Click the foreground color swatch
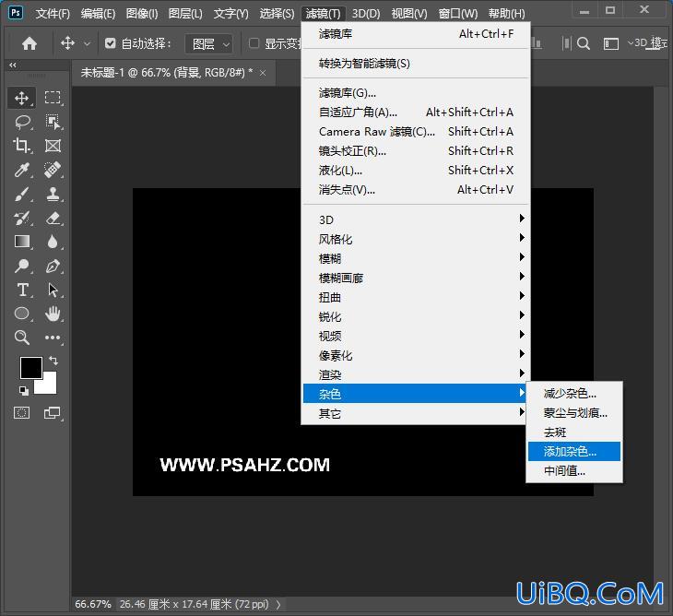Image resolution: width=673 pixels, height=616 pixels. coord(30,366)
